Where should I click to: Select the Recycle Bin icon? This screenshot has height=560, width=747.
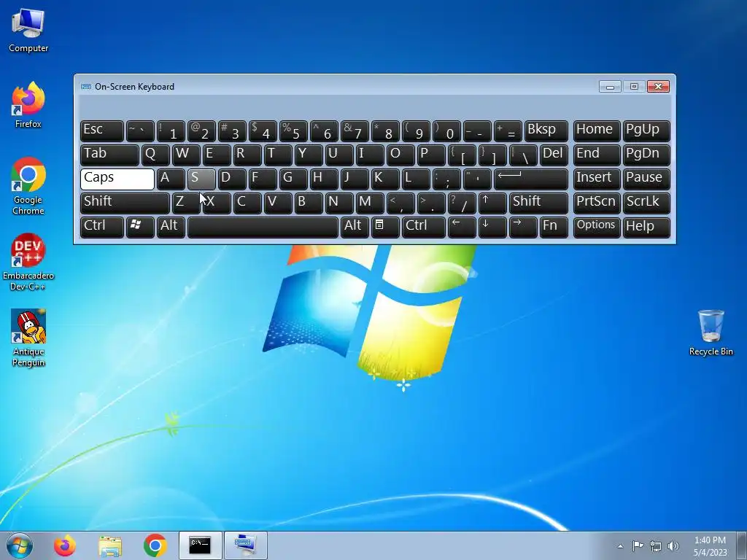click(711, 332)
